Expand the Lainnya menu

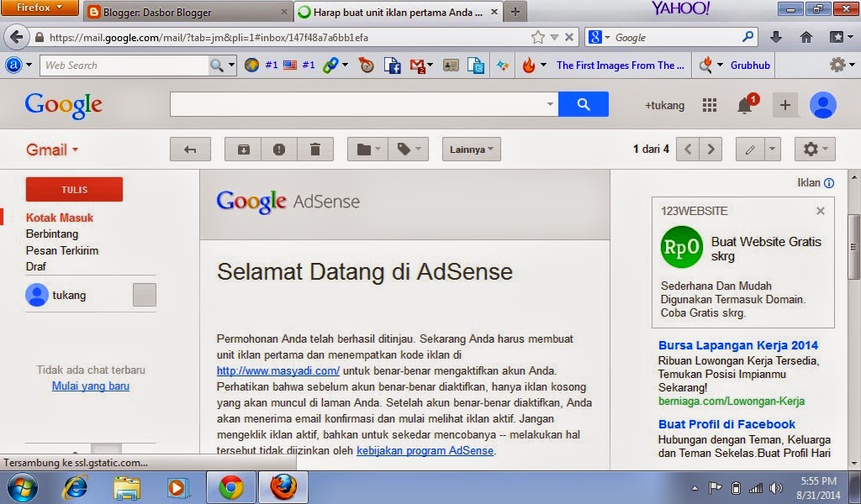(x=472, y=150)
